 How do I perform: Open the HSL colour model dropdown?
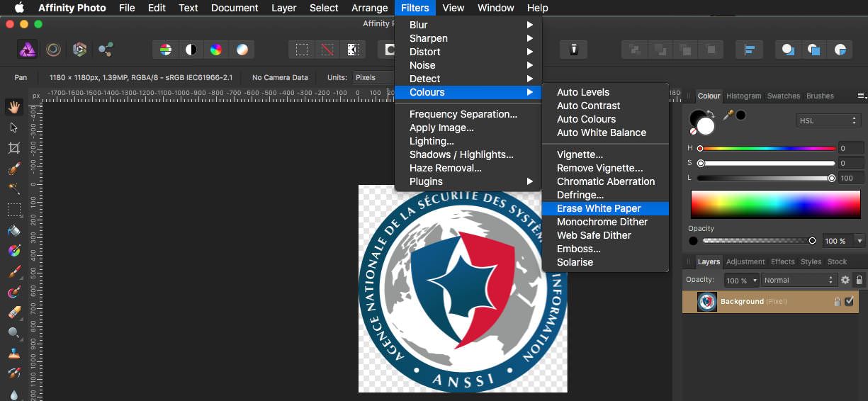829,121
